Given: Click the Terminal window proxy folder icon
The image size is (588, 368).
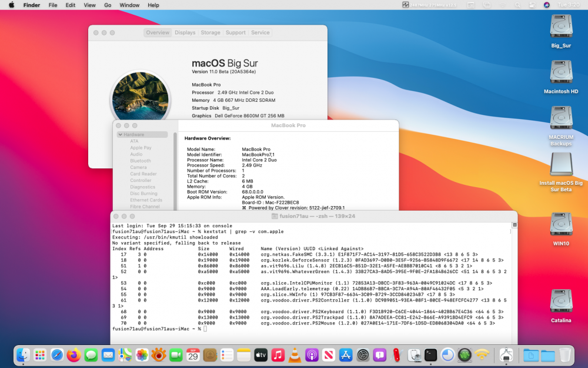Looking at the screenshot, I should pyautogui.click(x=275, y=216).
